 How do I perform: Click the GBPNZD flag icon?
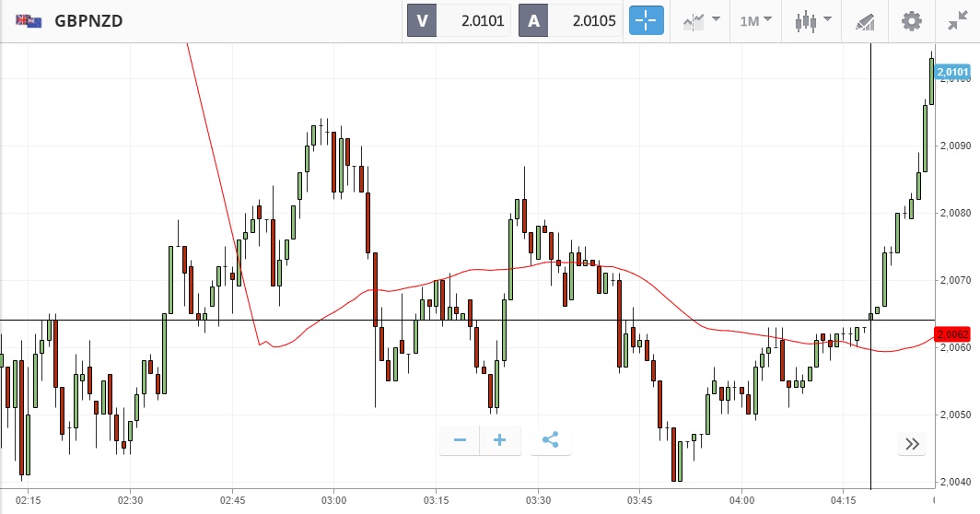click(28, 20)
